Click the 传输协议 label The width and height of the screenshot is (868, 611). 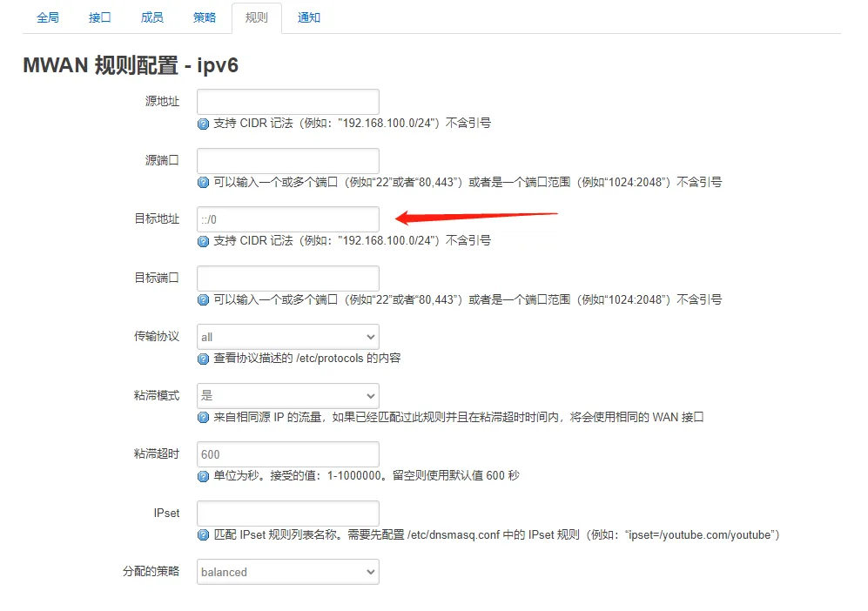coord(157,336)
